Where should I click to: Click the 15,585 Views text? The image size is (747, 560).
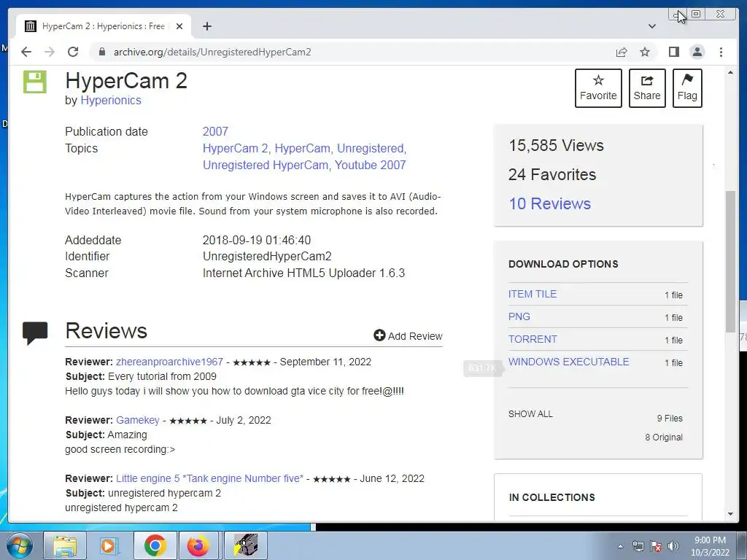click(x=556, y=145)
